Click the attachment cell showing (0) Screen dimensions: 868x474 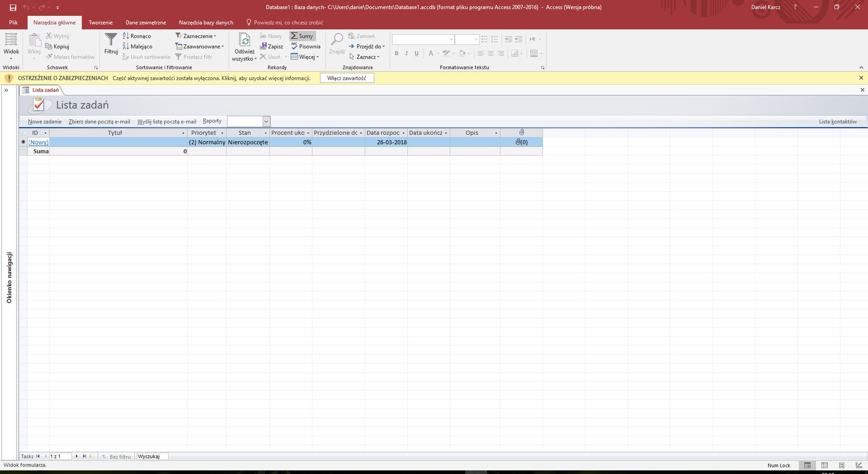(x=521, y=142)
